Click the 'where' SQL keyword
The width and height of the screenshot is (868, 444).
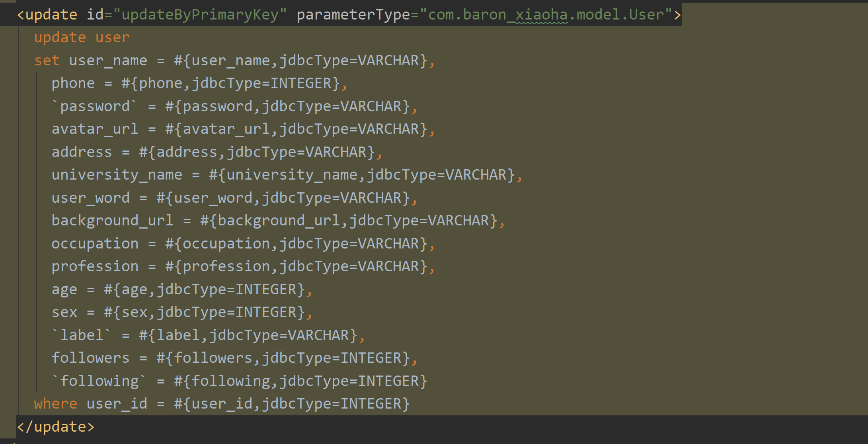click(x=55, y=404)
